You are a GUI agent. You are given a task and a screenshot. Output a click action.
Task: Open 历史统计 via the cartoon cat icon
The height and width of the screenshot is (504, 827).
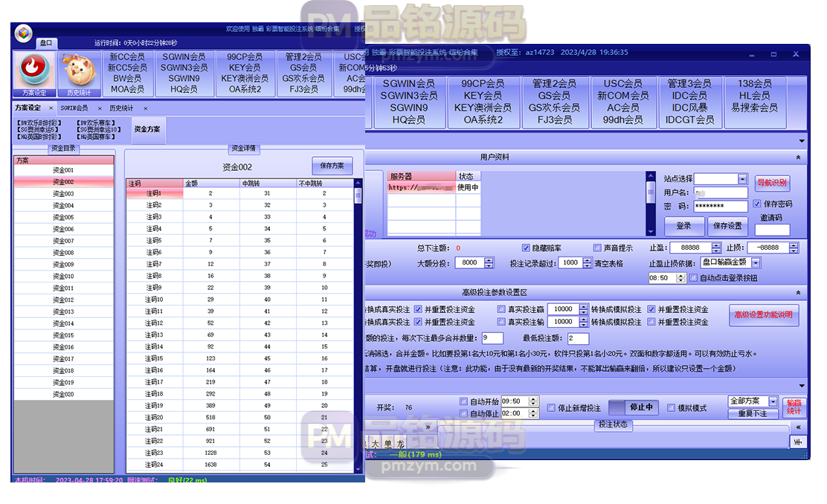point(79,74)
